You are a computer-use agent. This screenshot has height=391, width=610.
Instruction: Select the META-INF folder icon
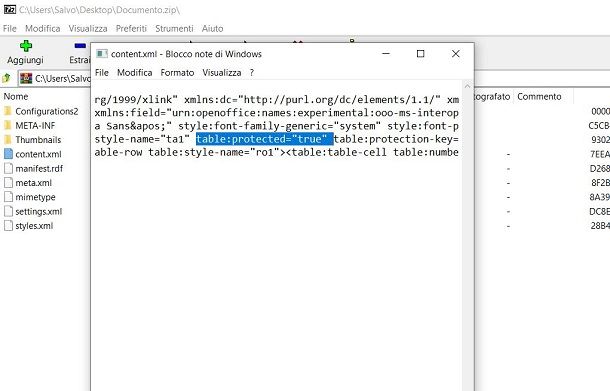click(8, 126)
